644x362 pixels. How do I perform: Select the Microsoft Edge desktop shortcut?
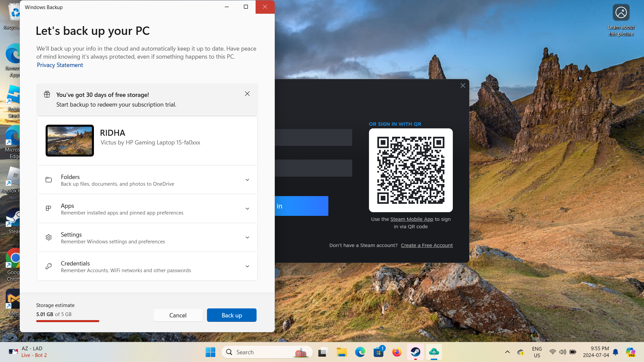coord(13,142)
